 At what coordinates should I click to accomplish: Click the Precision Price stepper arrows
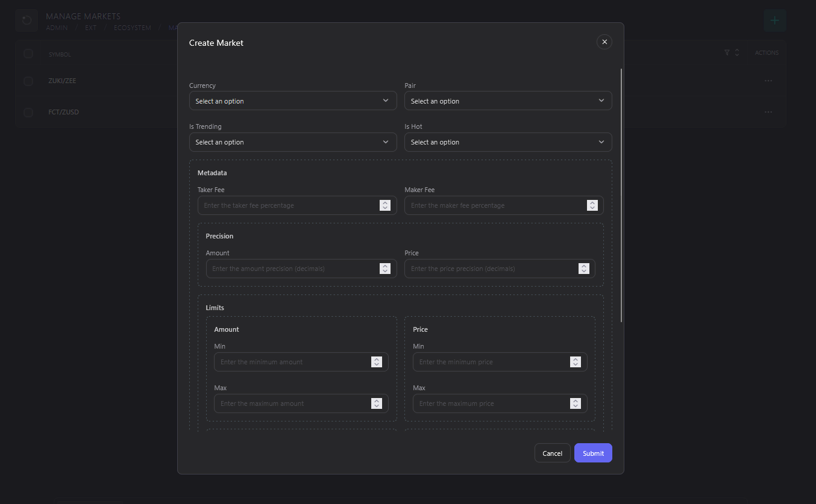pos(583,269)
